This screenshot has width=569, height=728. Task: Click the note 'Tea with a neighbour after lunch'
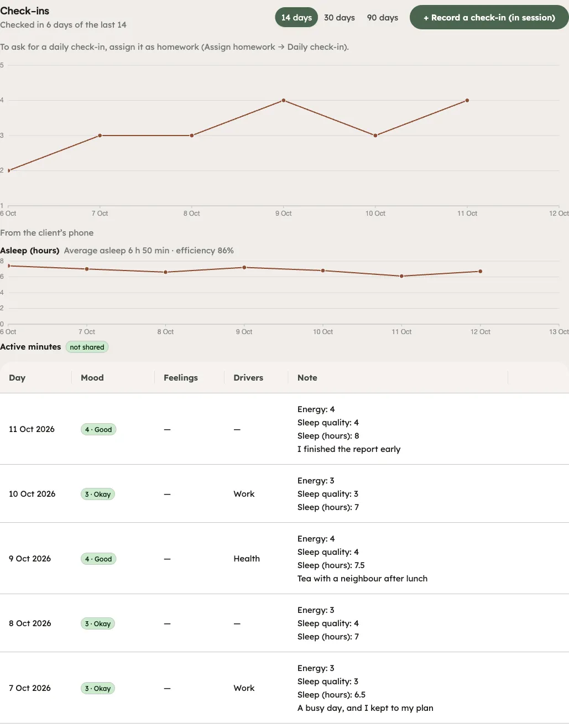pyautogui.click(x=362, y=579)
